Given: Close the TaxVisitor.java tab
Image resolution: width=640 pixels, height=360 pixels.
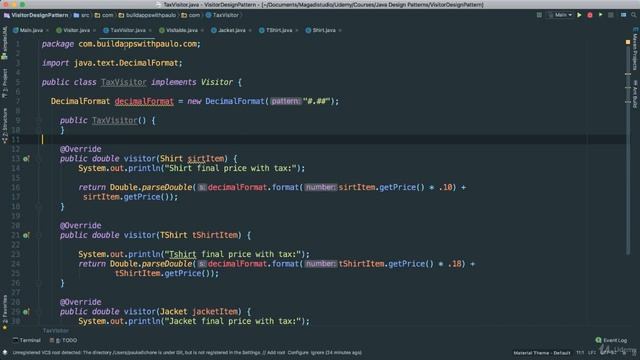Looking at the screenshot, I should point(150,31).
